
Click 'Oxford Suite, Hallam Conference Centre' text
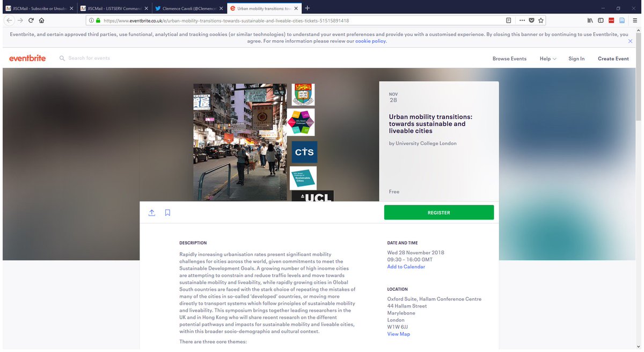[x=435, y=299]
